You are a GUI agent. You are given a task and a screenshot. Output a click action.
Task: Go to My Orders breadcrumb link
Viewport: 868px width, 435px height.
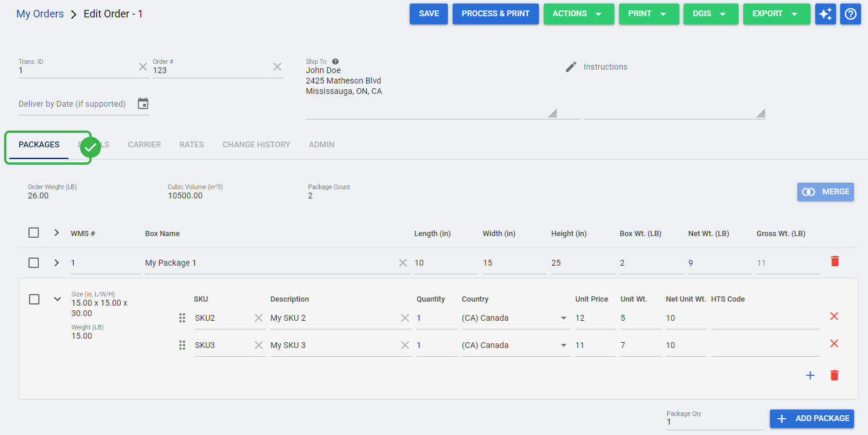coord(40,14)
